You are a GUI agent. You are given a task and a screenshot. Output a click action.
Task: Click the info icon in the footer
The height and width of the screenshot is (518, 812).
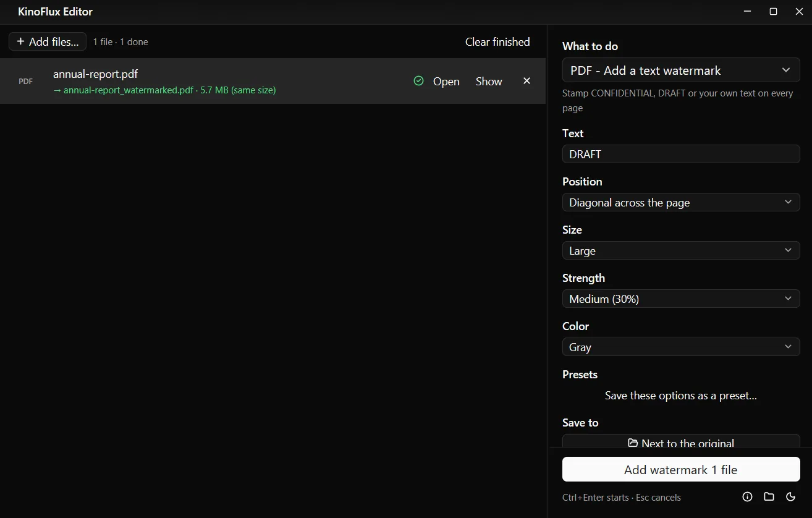pos(747,497)
